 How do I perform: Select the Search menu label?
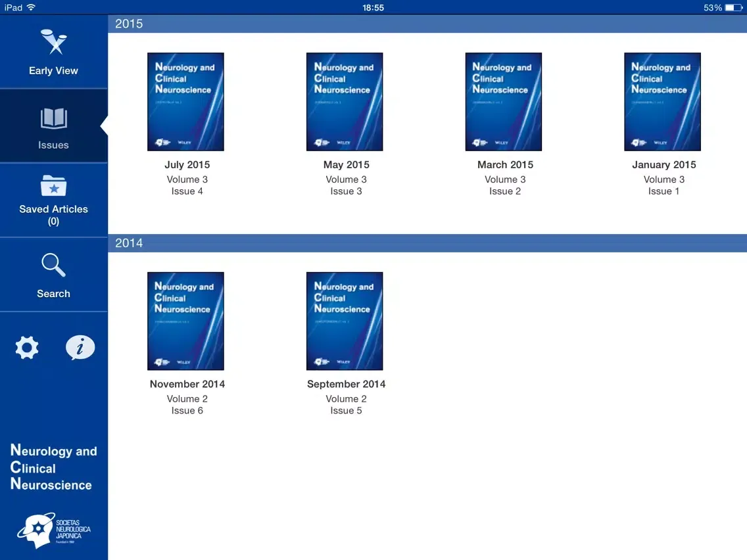(x=53, y=293)
